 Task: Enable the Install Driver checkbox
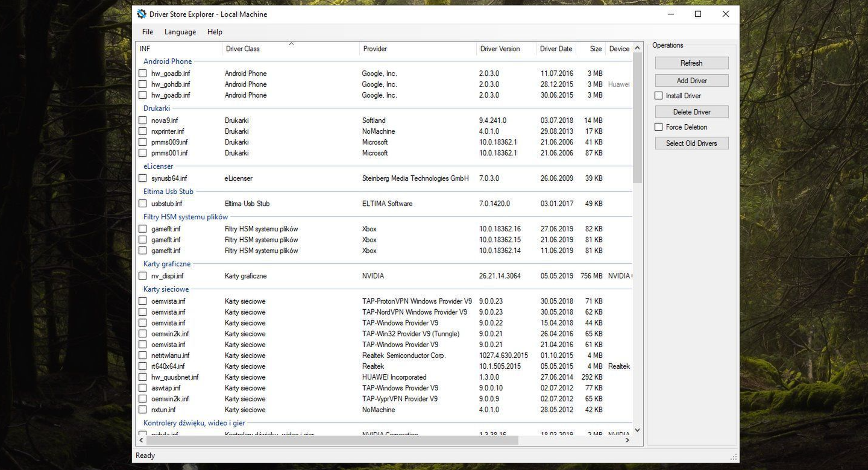659,95
